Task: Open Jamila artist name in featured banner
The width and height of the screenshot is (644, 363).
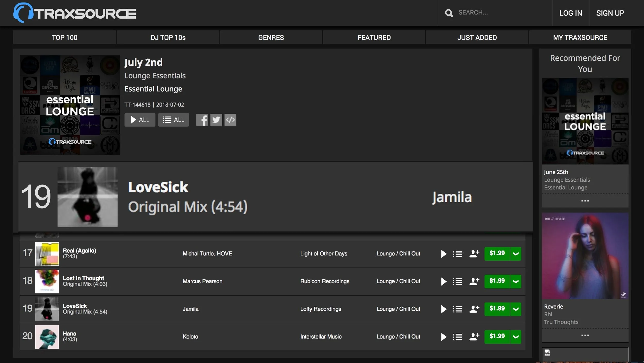Action: click(x=452, y=197)
